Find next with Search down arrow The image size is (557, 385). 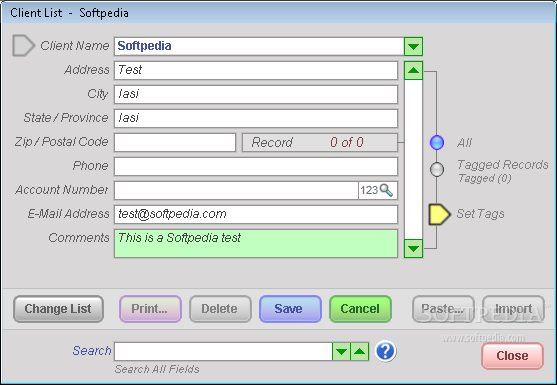[x=341, y=352]
